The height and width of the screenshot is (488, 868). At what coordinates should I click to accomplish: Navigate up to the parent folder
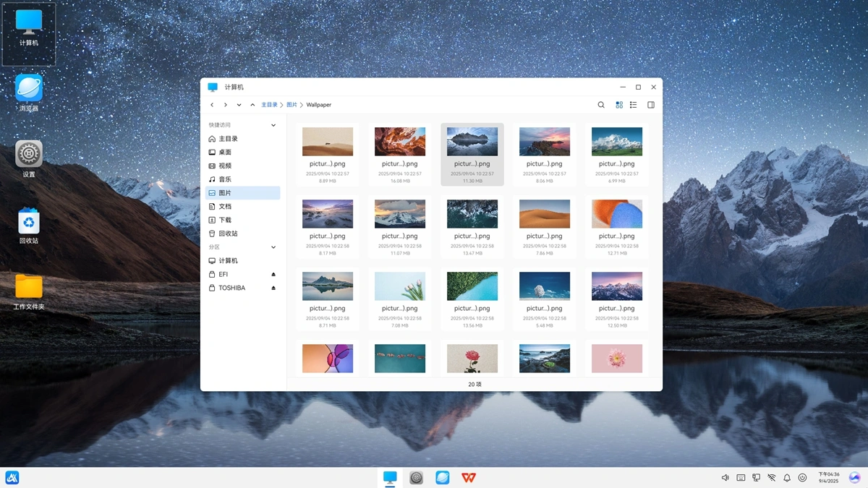click(x=252, y=105)
